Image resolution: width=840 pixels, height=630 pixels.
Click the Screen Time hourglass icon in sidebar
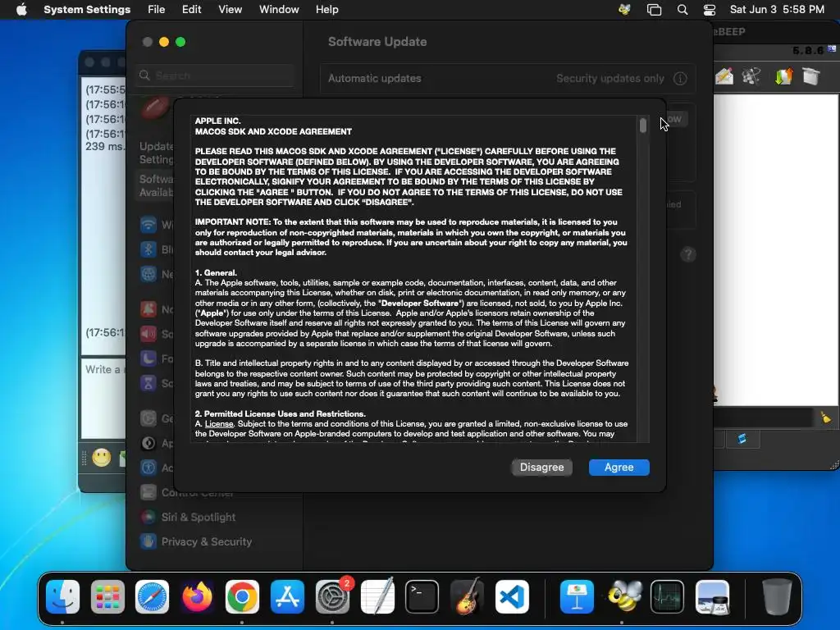click(x=148, y=383)
